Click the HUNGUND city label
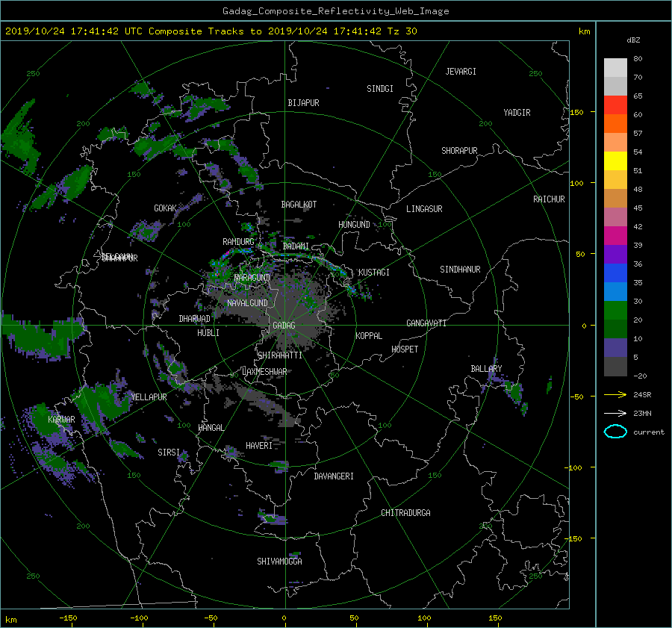 [x=354, y=225]
